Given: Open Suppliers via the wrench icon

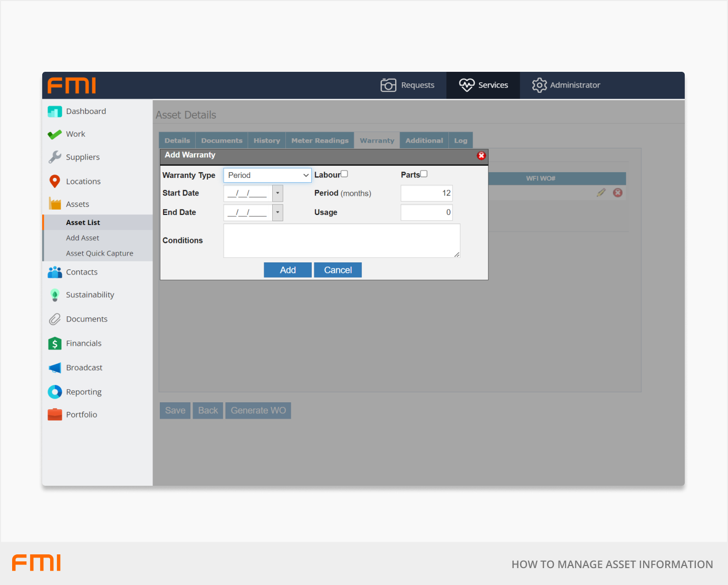Looking at the screenshot, I should (55, 157).
